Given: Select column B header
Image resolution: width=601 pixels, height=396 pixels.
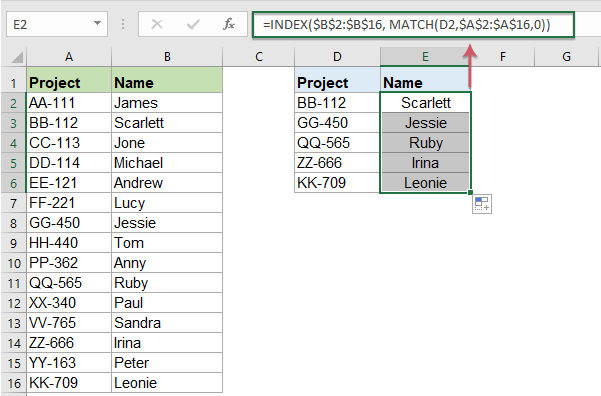Looking at the screenshot, I should (167, 57).
